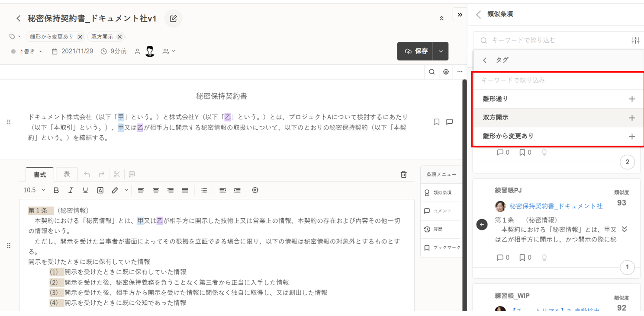Open document search with the magnifier icon
The width and height of the screenshot is (644, 316).
pyautogui.click(x=431, y=72)
